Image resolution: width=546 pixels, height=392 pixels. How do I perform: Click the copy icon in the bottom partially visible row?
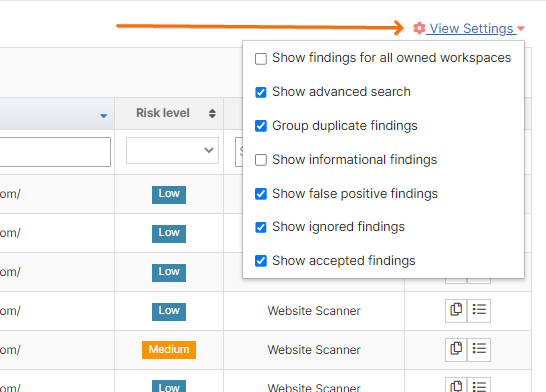coord(456,385)
